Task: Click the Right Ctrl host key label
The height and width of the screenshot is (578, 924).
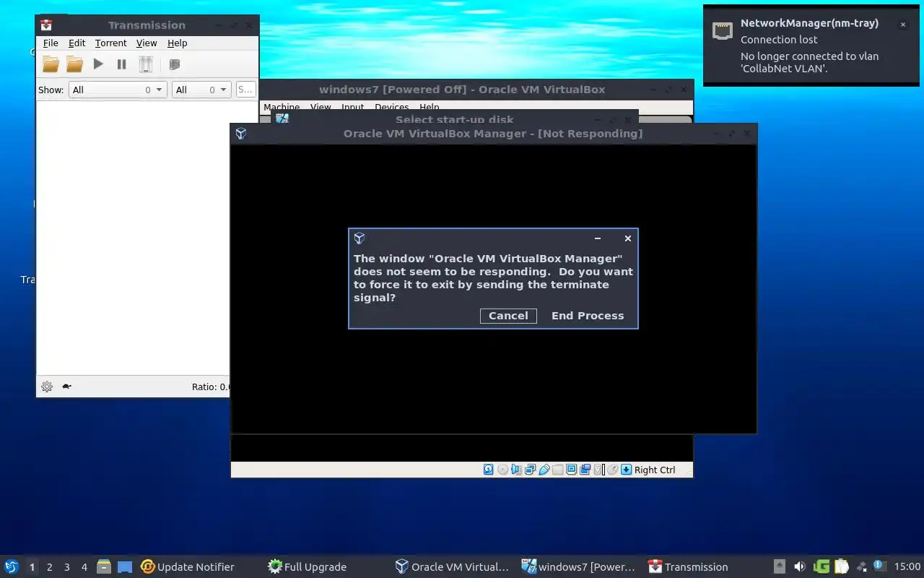Action: point(655,470)
